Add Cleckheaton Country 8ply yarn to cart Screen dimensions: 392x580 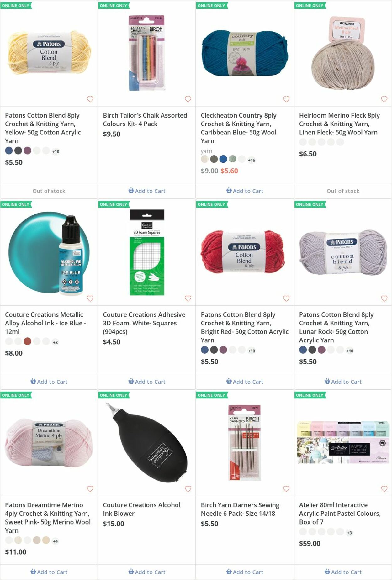tap(245, 191)
